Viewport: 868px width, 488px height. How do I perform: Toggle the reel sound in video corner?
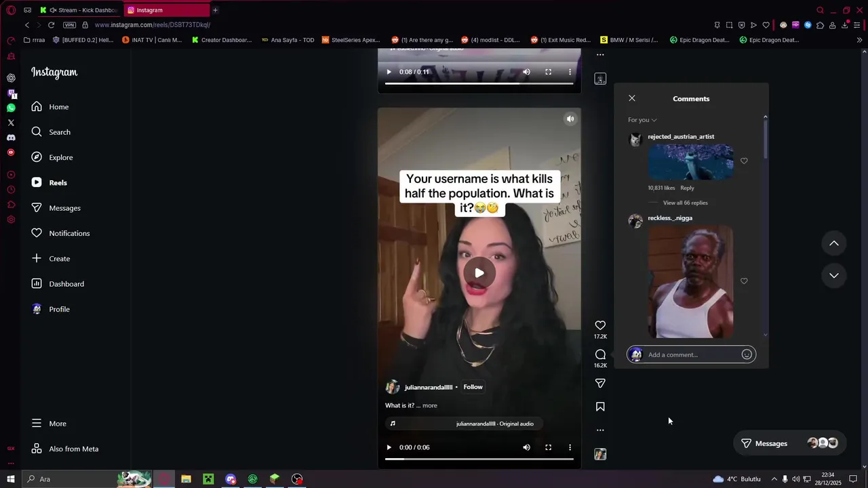click(570, 119)
